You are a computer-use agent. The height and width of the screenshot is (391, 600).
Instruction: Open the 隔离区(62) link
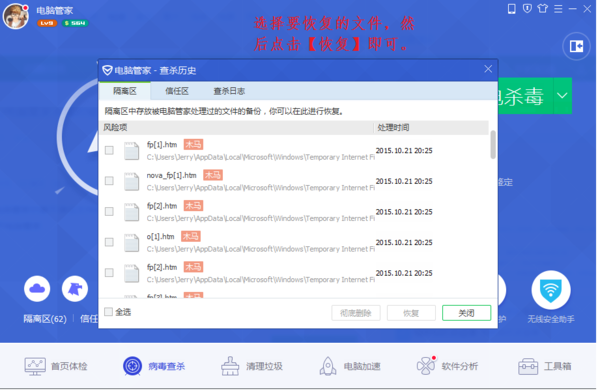pyautogui.click(x=45, y=319)
